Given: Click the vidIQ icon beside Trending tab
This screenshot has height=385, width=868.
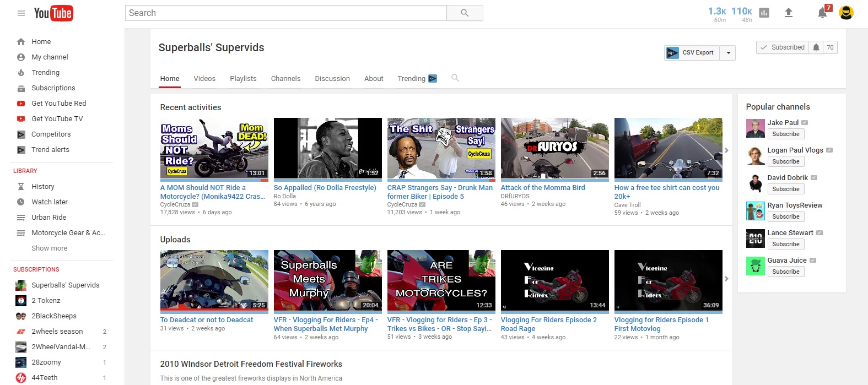Looking at the screenshot, I should pyautogui.click(x=433, y=79).
